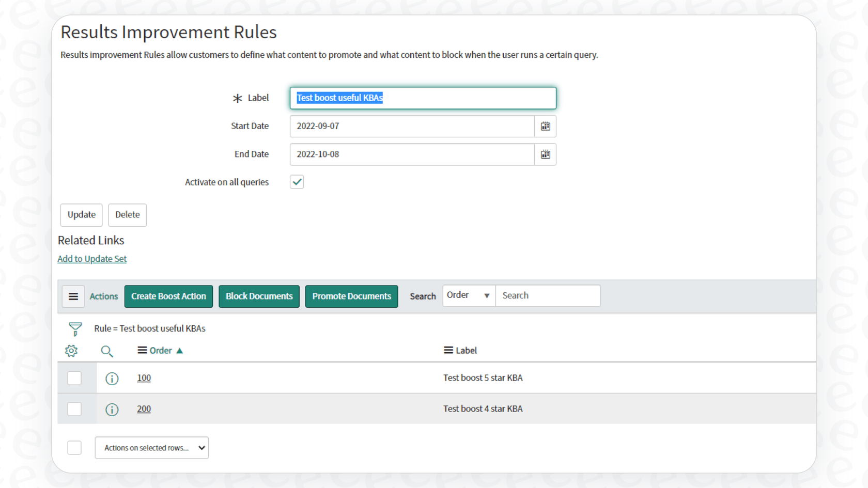Click the list search magnifier icon
The image size is (868, 488).
(107, 351)
